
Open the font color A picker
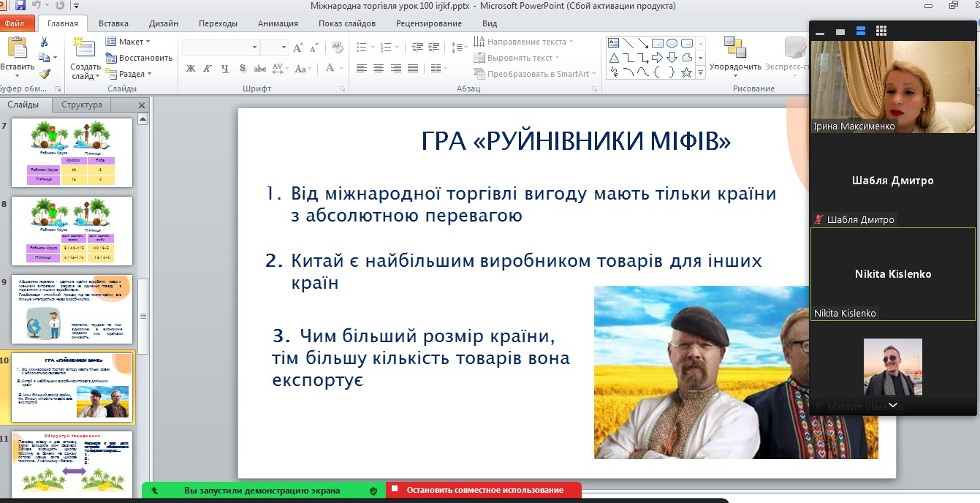click(x=330, y=68)
